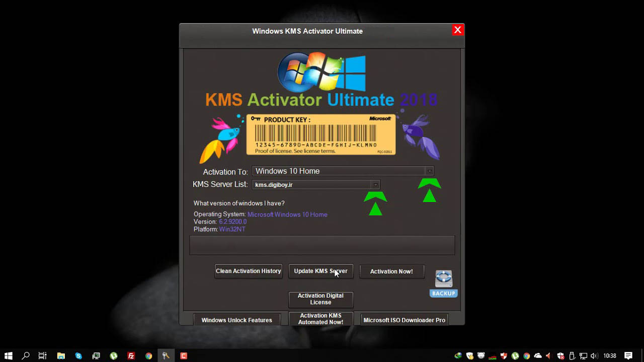Click the uTorrent tray icon
The width and height of the screenshot is (644, 362).
[515, 355]
